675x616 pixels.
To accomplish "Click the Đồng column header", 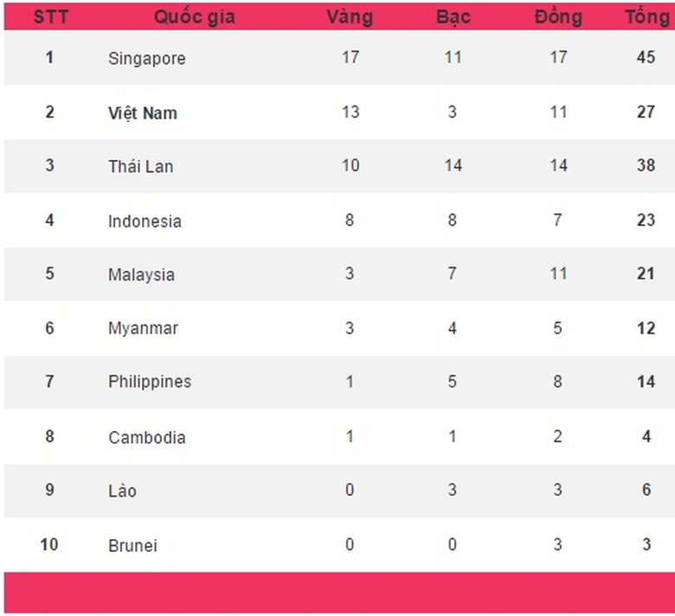I will [x=558, y=17].
